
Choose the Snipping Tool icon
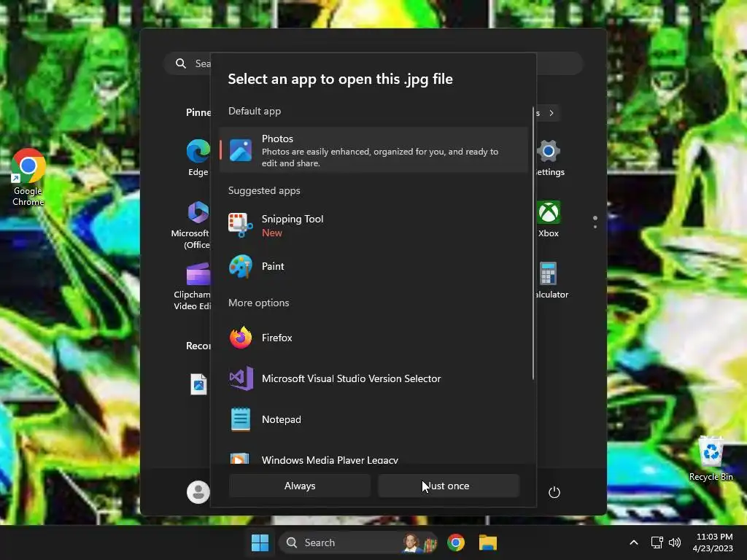pyautogui.click(x=241, y=225)
